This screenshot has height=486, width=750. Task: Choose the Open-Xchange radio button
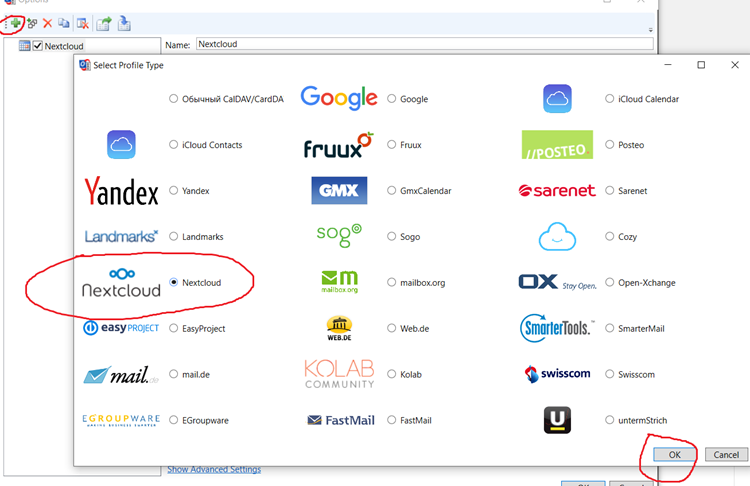(610, 283)
